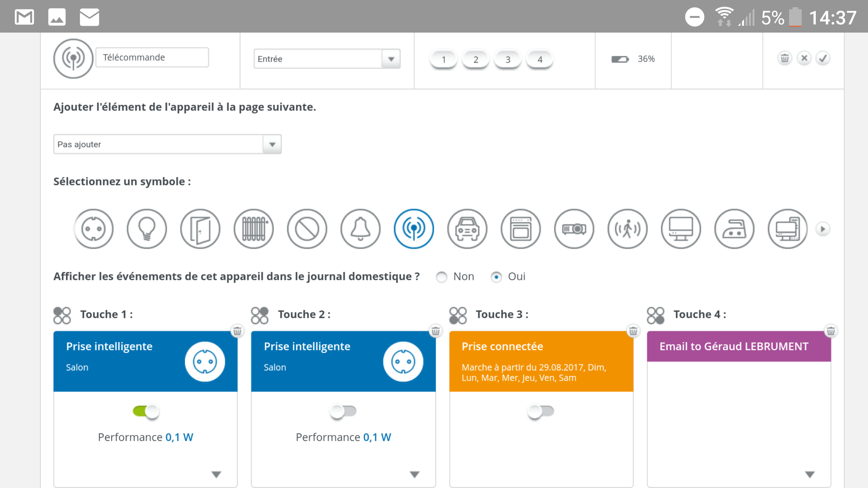Confirm changes with the checkmark icon

click(823, 58)
